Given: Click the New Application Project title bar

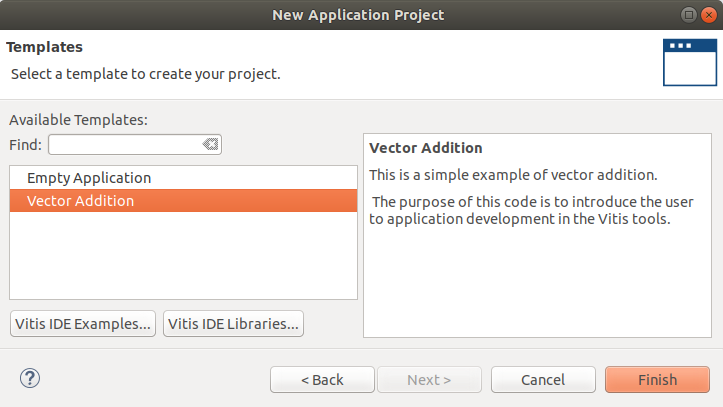Looking at the screenshot, I should coord(358,15).
